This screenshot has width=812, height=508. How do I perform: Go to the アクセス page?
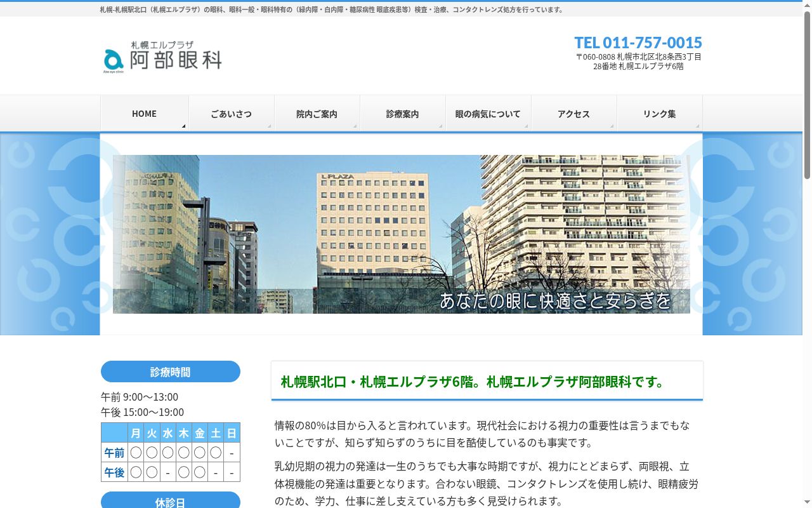coord(574,114)
